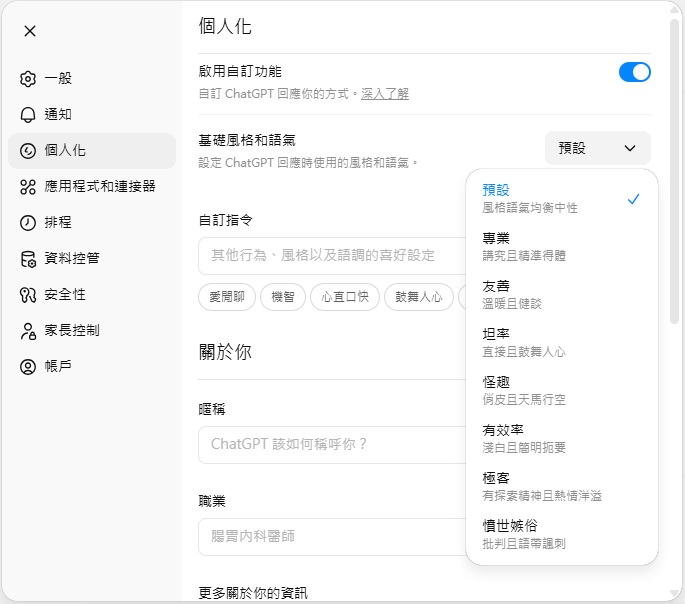This screenshot has width=685, height=604.
Task: Click the person icon beside 家長控制
Action: (28, 330)
